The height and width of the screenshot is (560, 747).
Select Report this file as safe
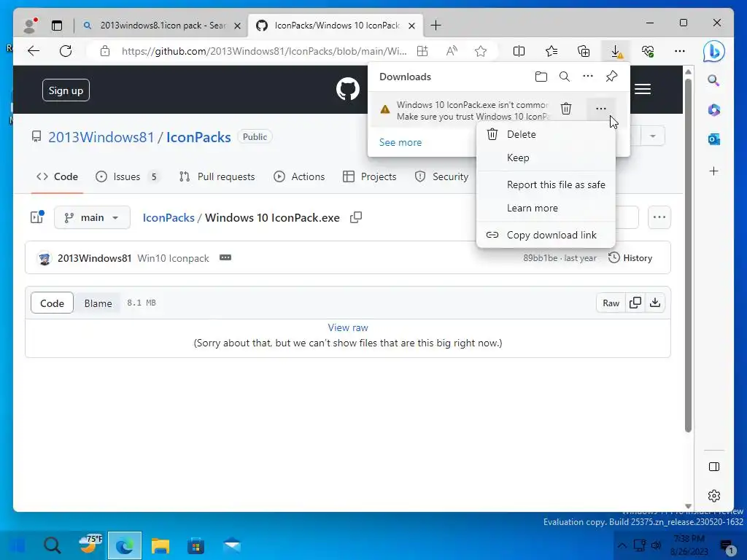[546, 184]
